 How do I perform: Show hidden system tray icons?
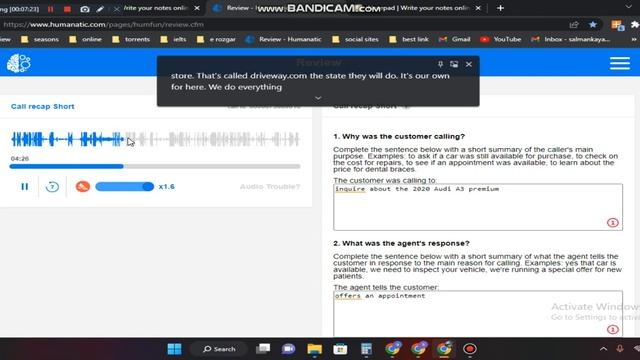603,349
